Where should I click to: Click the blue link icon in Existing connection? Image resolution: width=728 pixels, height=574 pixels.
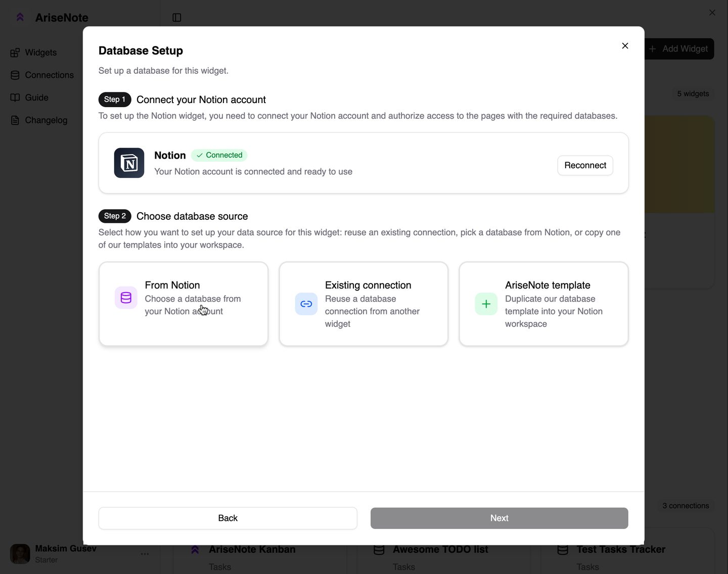point(306,304)
